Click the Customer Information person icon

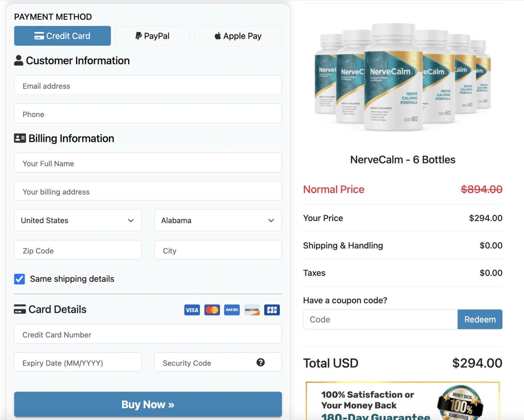pyautogui.click(x=19, y=60)
